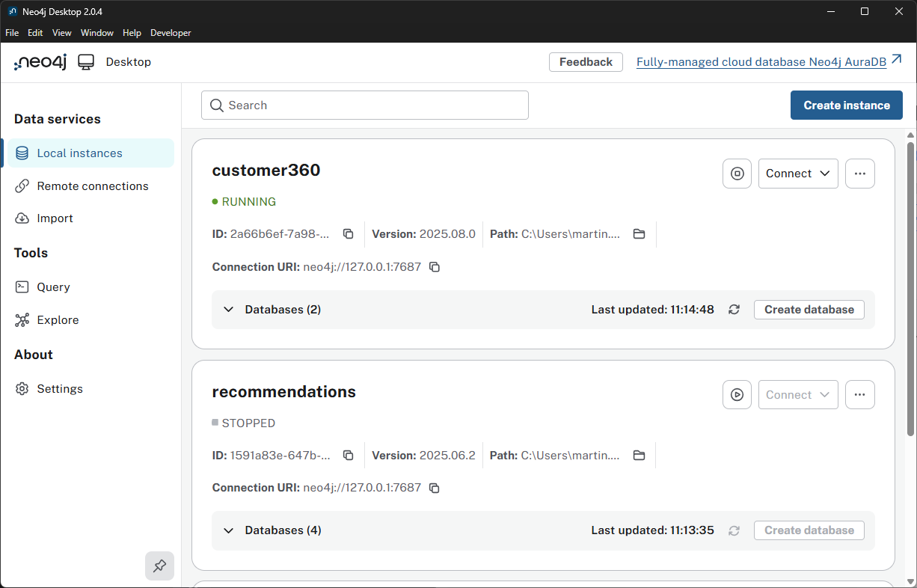The image size is (917, 588).
Task: Click Last updated 11:14:48 text
Action: 653,310
